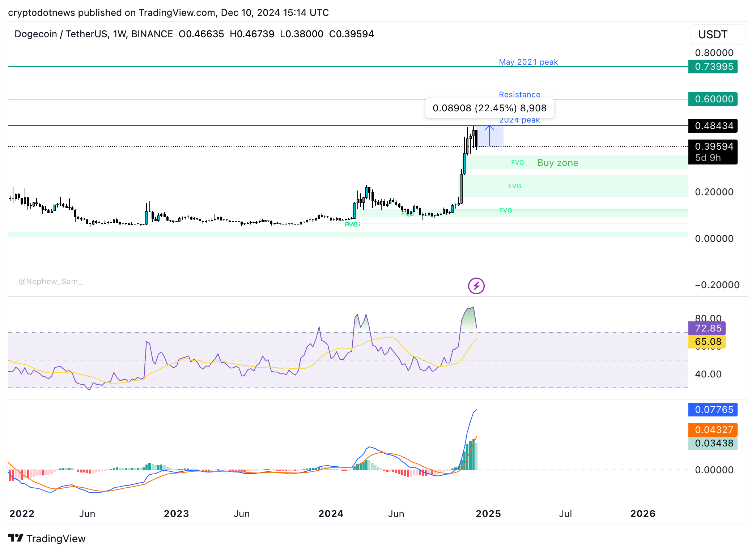The width and height of the screenshot is (756, 552).
Task: Click the 'Resistance' line annotation
Action: pos(519,94)
